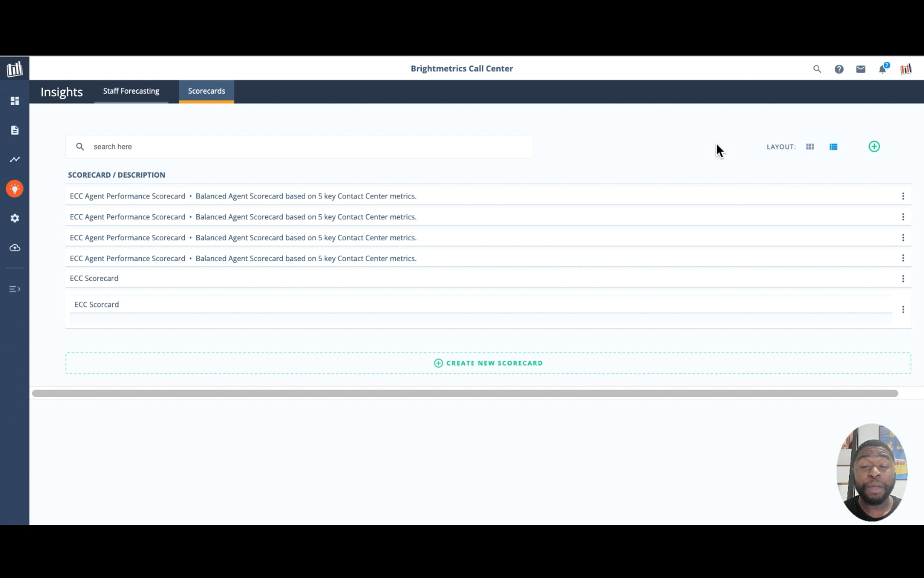
Task: Open the reports document icon in sidebar
Action: [x=15, y=130]
